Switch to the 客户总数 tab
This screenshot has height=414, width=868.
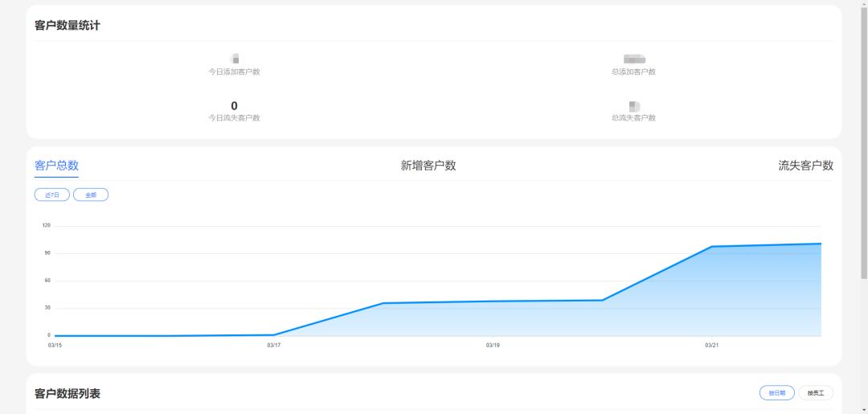tap(56, 166)
